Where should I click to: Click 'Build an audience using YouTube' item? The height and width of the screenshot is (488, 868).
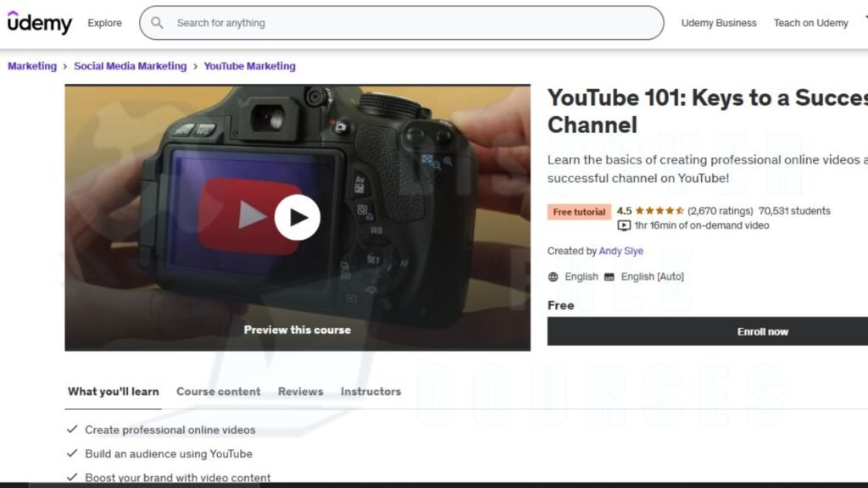click(169, 454)
